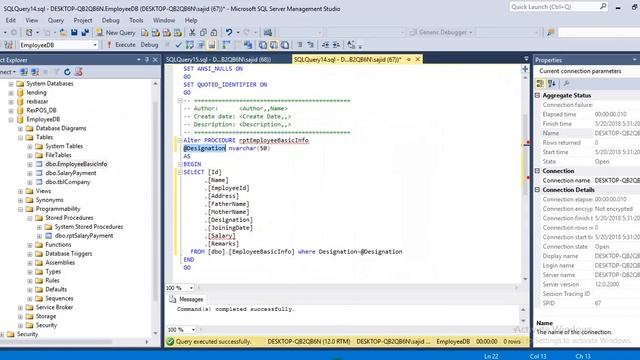
Task: Click the Alphabetical sort icon in Properties
Action: pyautogui.click(x=552, y=84)
